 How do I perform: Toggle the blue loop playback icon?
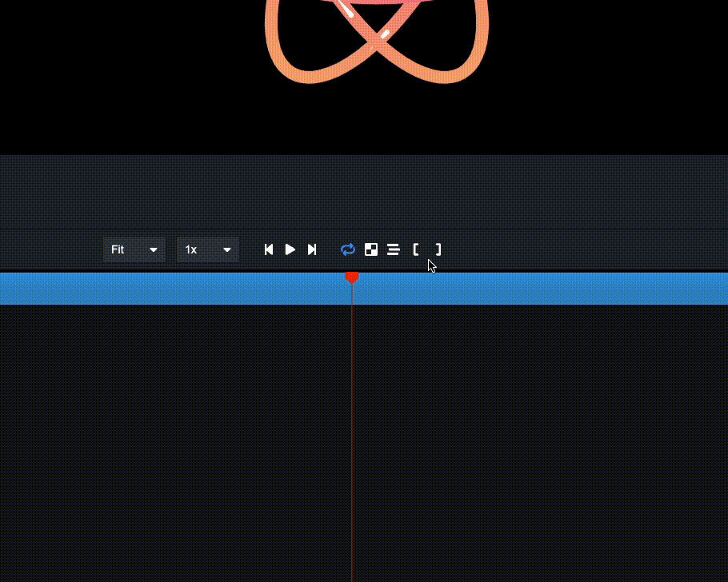click(347, 249)
